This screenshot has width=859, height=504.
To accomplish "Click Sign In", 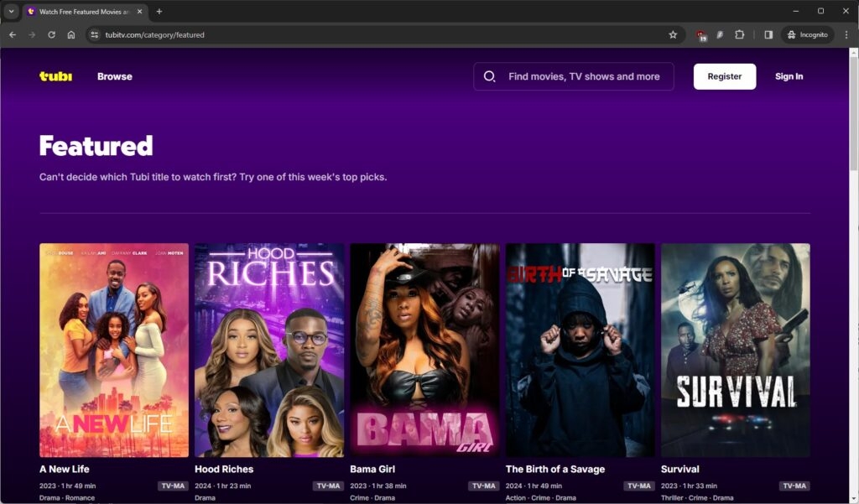I will click(789, 76).
